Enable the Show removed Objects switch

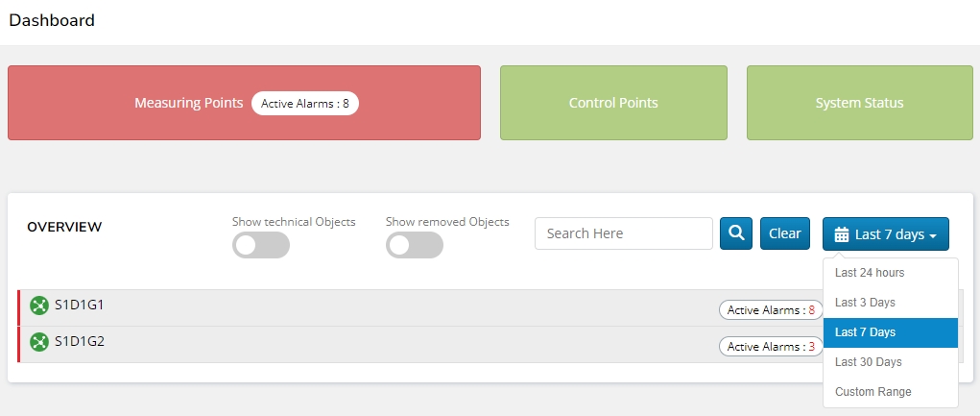coord(414,245)
